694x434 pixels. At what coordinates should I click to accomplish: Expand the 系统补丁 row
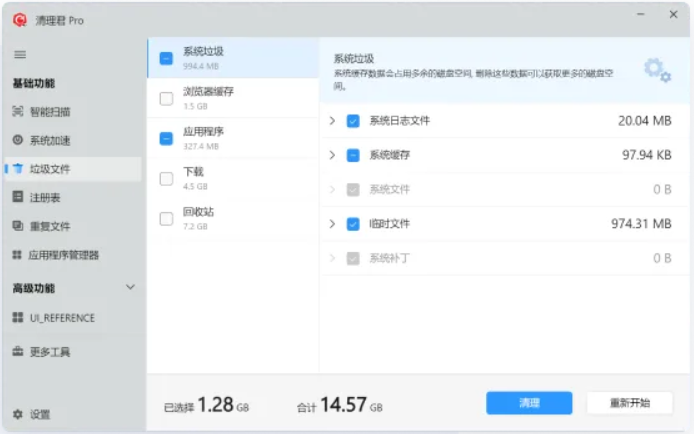click(332, 258)
